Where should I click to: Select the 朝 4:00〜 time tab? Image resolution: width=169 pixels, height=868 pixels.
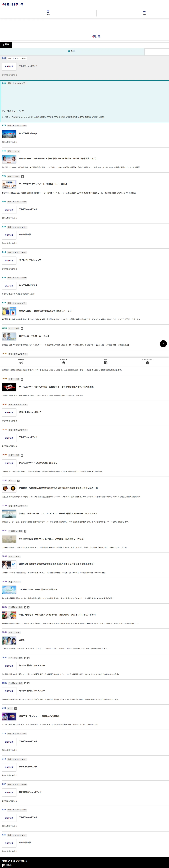[72, 51]
